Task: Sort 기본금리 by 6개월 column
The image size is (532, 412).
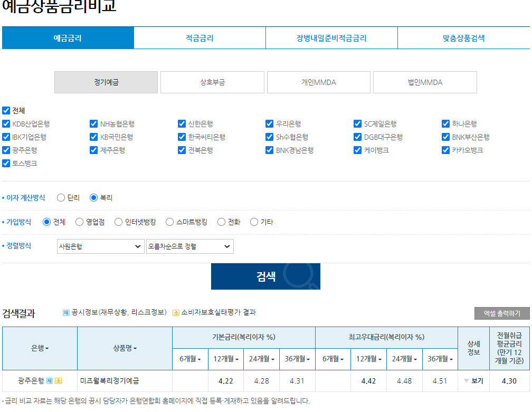Action: point(190,359)
